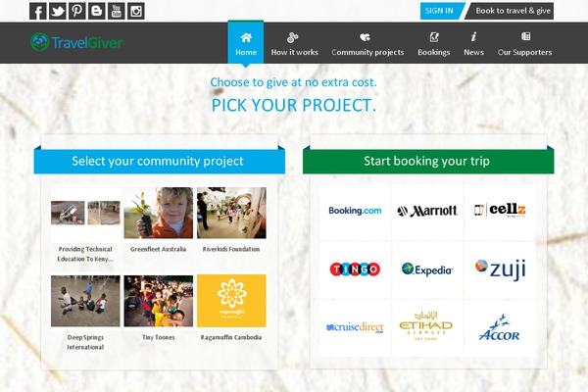Screen dimensions: 588x392
Task: Click Select your community project banner
Action: click(160, 162)
